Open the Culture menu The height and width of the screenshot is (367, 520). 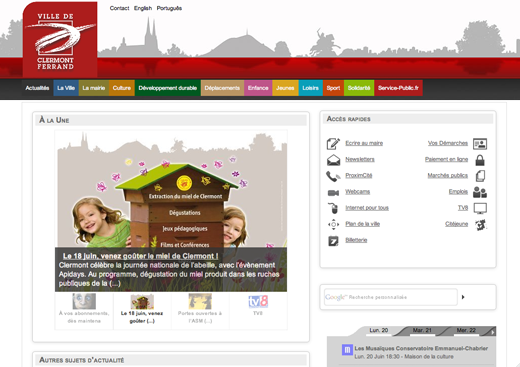[x=122, y=88]
